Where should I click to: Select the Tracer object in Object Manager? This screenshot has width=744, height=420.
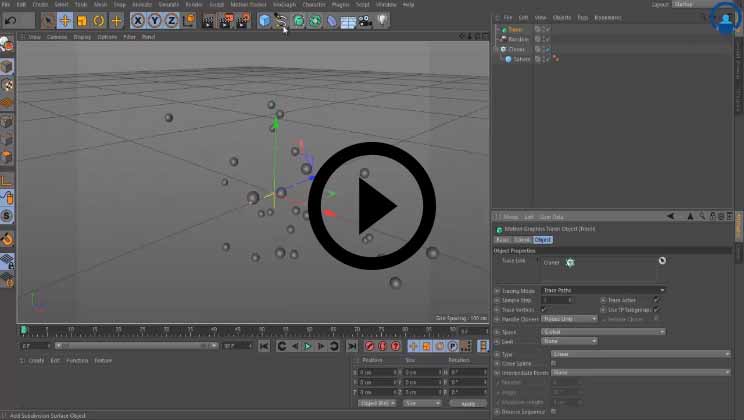point(517,29)
